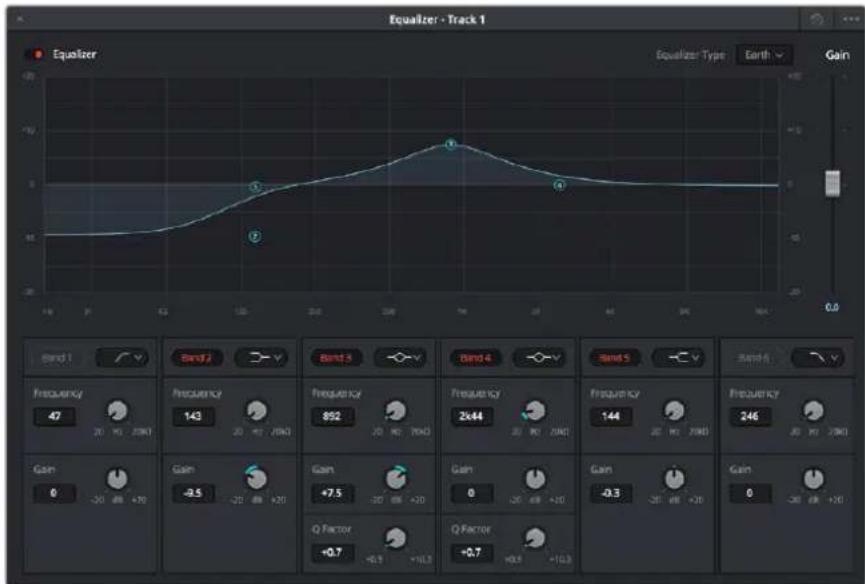Viewport: 865px width, 584px height.
Task: Click Band 3 frequency field showing 892
Action: tap(332, 416)
